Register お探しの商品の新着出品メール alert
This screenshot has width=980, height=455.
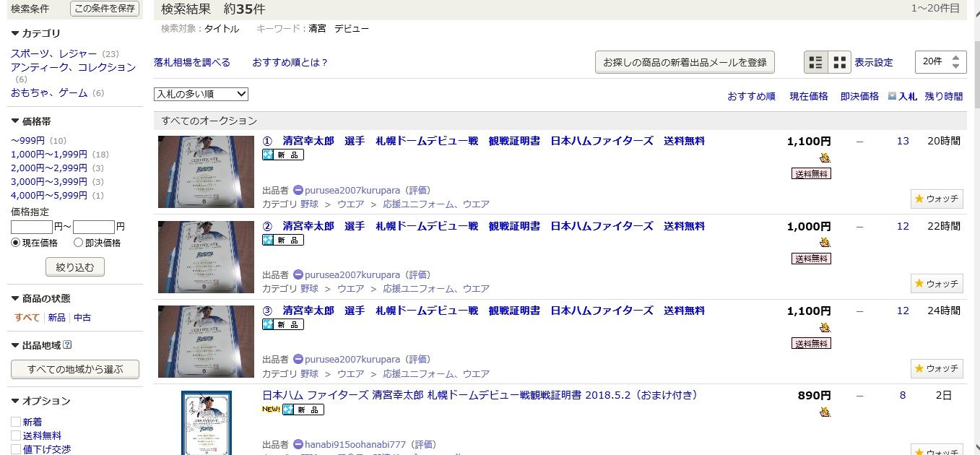coord(685,62)
